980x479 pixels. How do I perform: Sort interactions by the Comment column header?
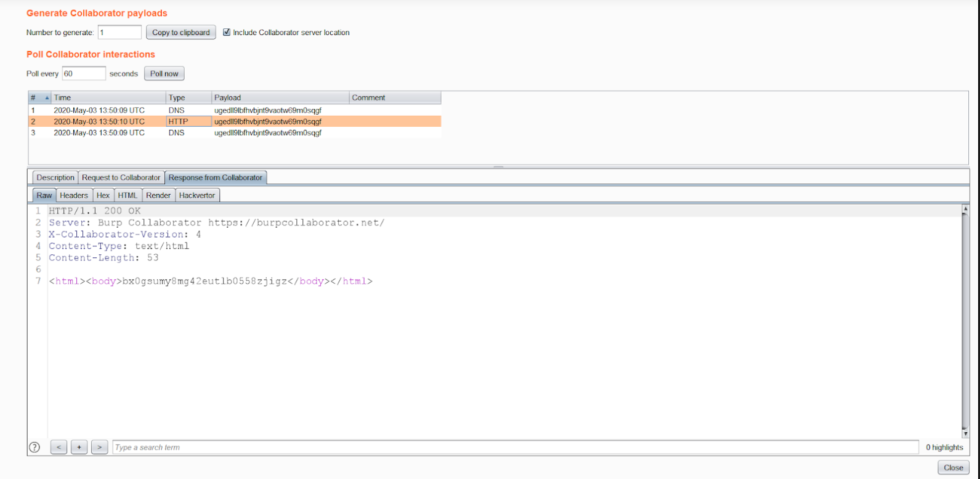pyautogui.click(x=395, y=97)
